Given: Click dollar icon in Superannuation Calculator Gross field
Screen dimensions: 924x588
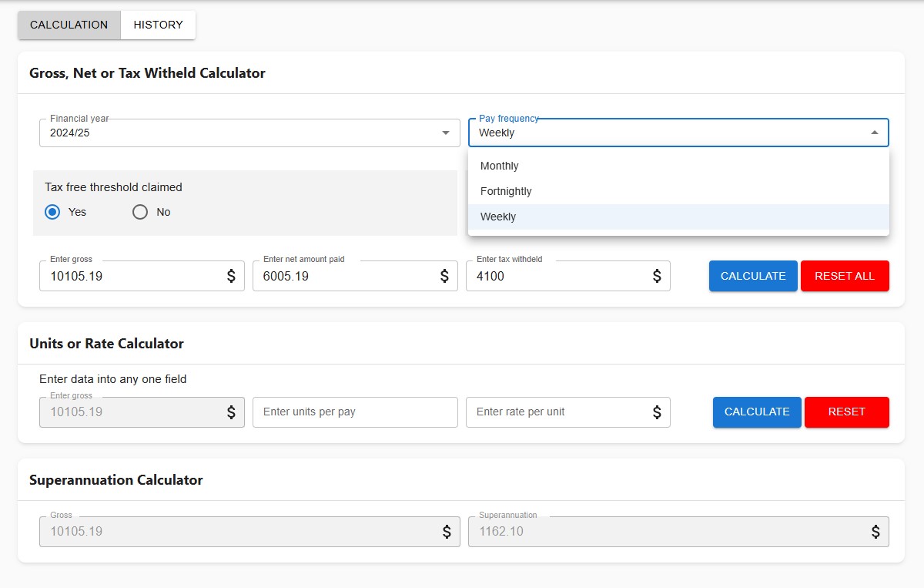Looking at the screenshot, I should pos(447,532).
